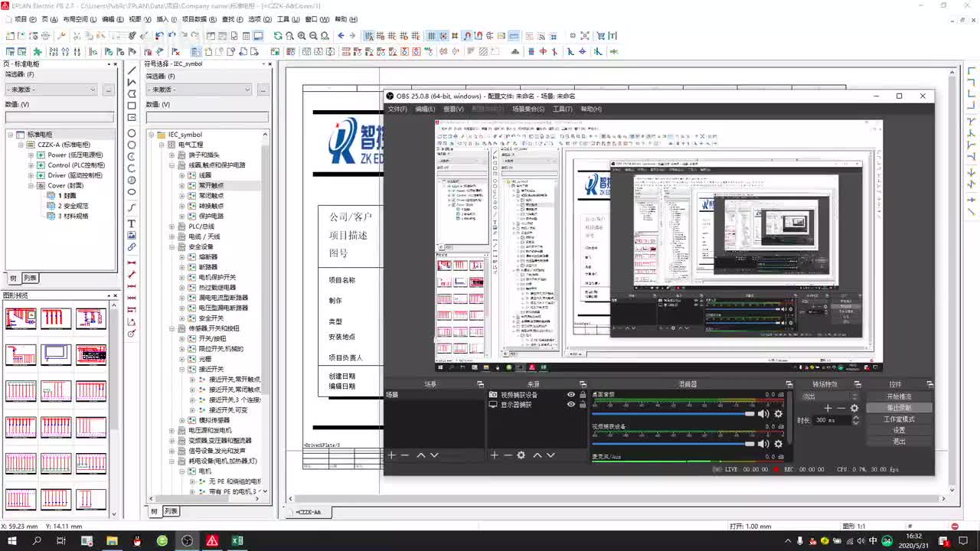Click the Windows Start button
This screenshot has height=551, width=980.
pos(12,541)
